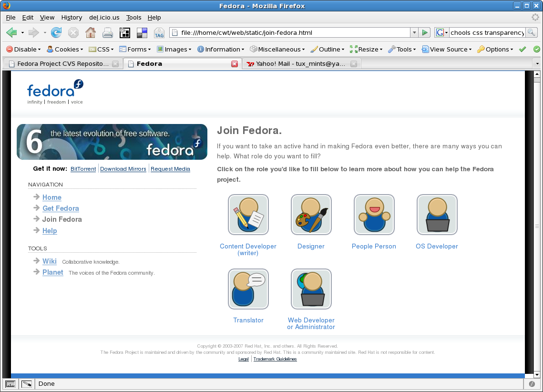
Task: Click the green circle status icon at toolbar end
Action: coord(536,49)
